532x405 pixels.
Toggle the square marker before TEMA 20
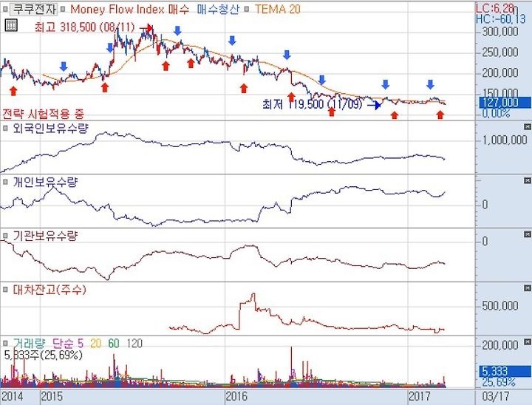click(x=247, y=9)
